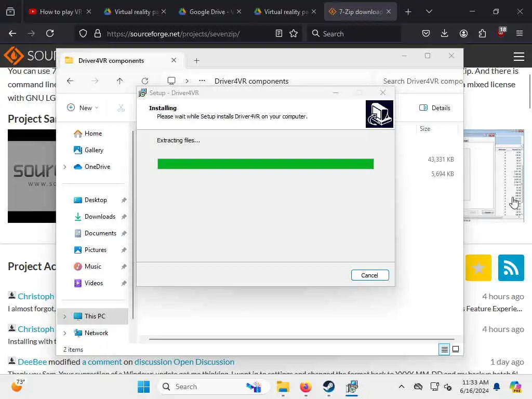
Task: Expand the OneDrive tree node
Action: pos(64,167)
